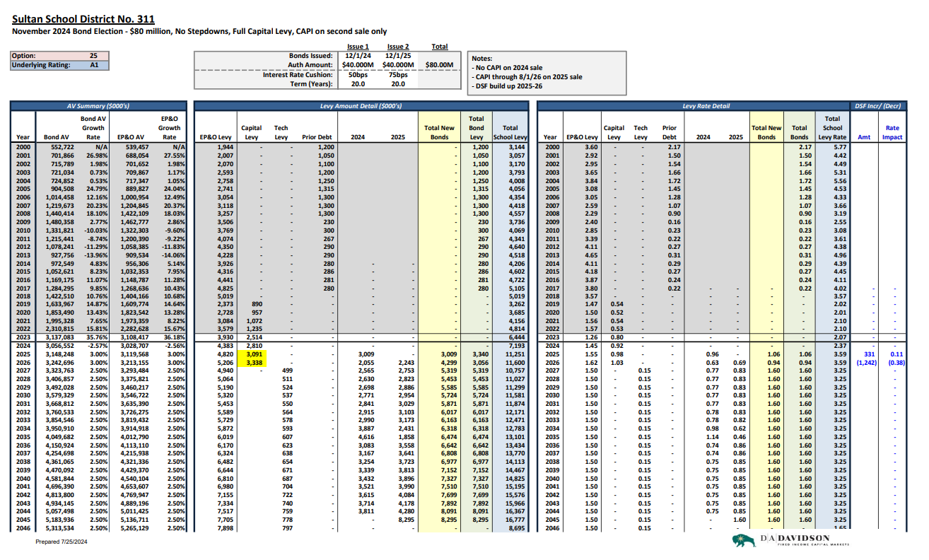Select the Total Bond Levy column header
This screenshot has height=560, width=929.
[x=476, y=128]
